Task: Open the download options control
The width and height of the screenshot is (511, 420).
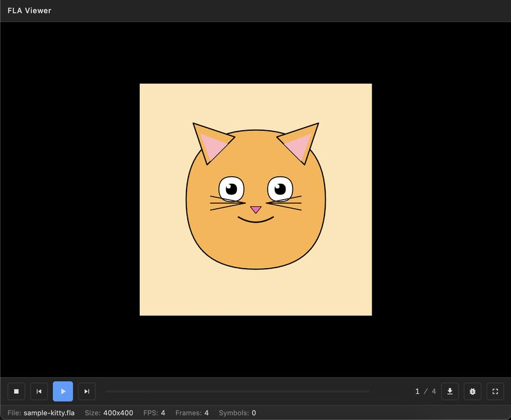Action: [450, 391]
